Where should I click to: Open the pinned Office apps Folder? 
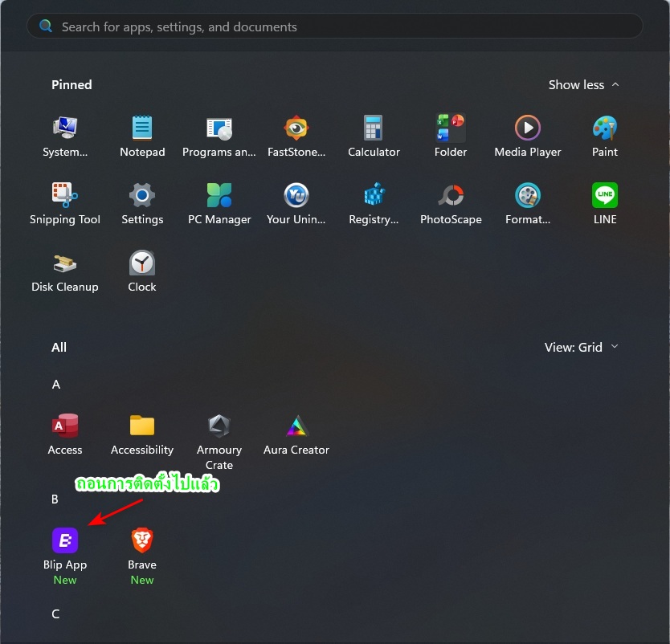[451, 128]
